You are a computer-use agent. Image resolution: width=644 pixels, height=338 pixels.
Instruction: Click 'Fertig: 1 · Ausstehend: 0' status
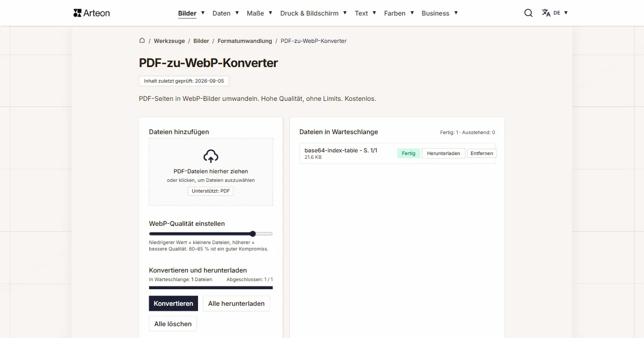tap(467, 133)
